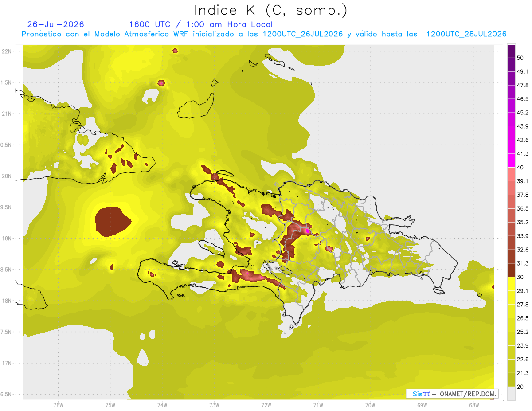Screen dimensions: 532x411
Task: Click the swatch between 35.2 and 36.5
Action: 511,215
